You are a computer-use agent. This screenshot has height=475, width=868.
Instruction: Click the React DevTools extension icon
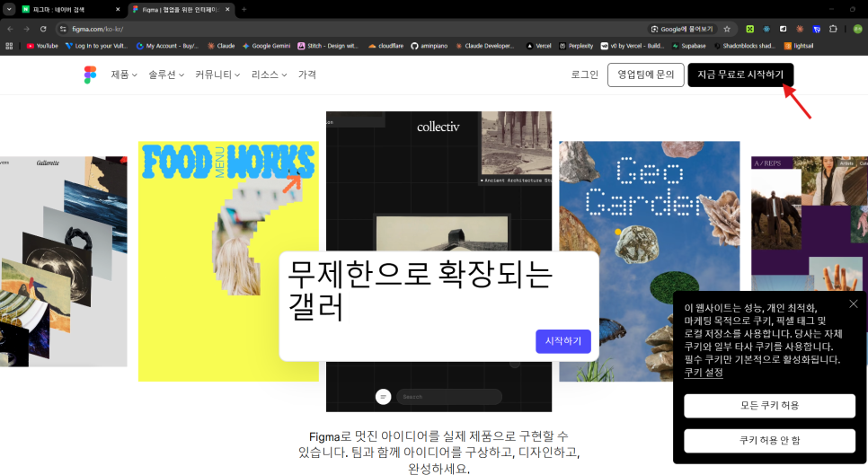coord(766,29)
